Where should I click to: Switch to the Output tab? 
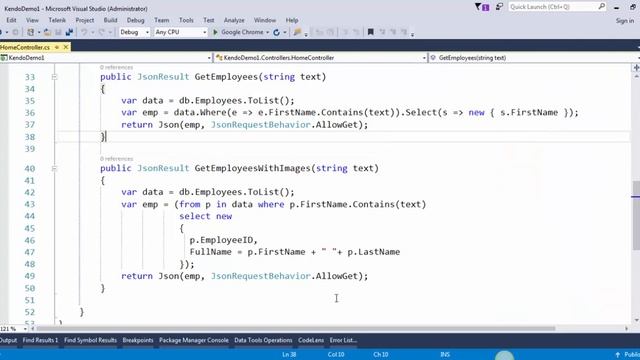[x=8, y=340]
